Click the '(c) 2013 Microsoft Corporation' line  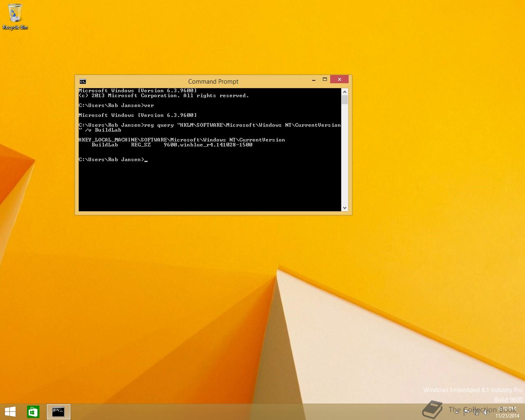point(164,96)
